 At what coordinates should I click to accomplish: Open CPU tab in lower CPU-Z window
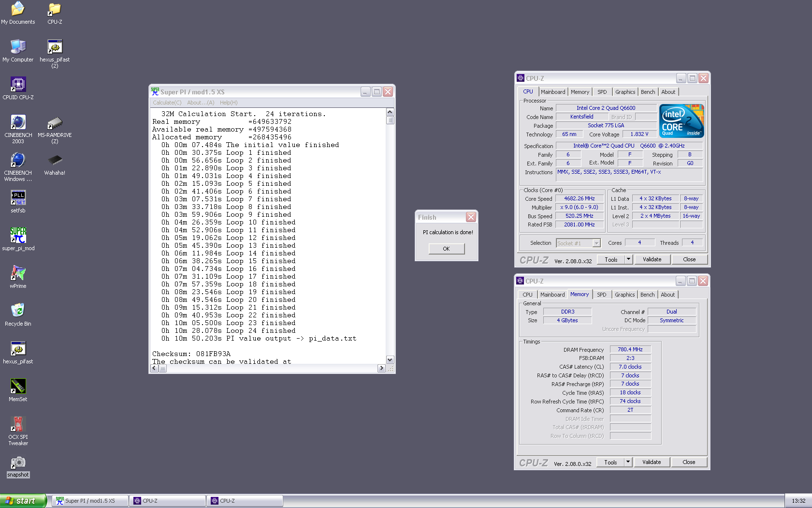point(528,295)
